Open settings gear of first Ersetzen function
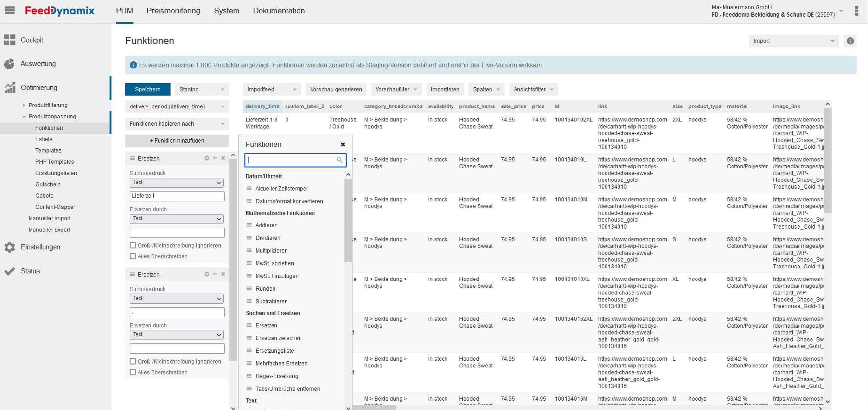868x410 pixels. [x=207, y=158]
